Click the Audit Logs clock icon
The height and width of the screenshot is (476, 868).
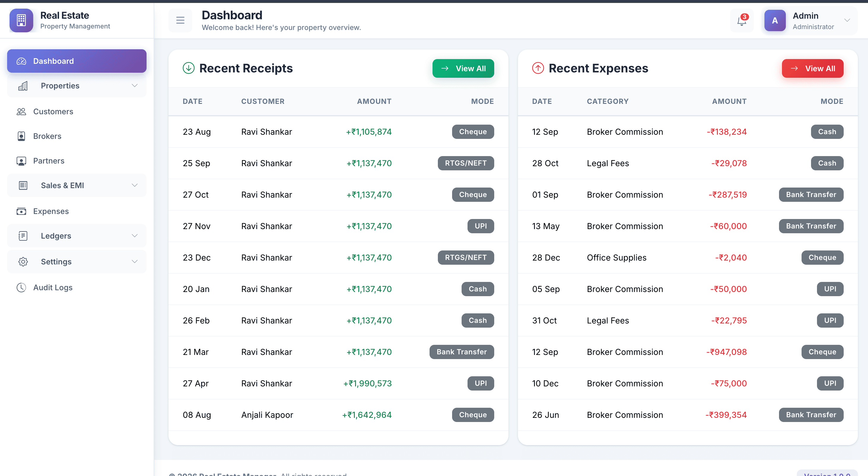21,288
